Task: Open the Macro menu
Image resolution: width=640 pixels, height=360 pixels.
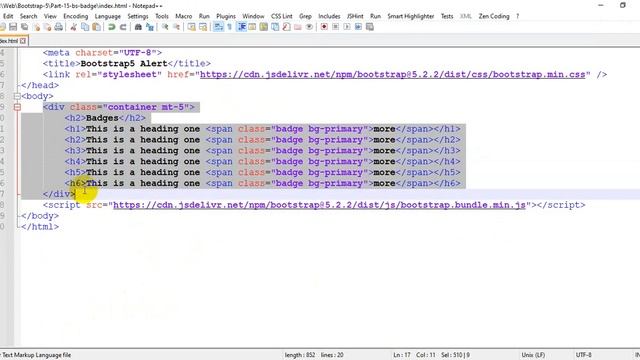Action: click(184, 16)
